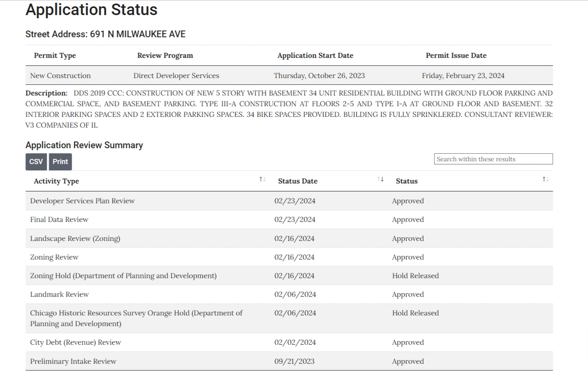Click Landmark Review date 02/06/2024
The height and width of the screenshot is (380, 588).
[x=295, y=295]
